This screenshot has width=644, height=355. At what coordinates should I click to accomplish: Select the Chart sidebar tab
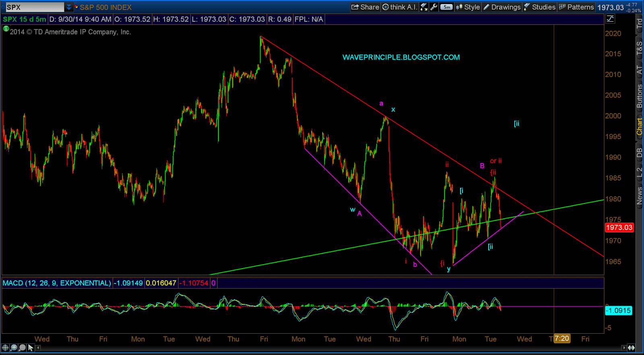pos(639,126)
